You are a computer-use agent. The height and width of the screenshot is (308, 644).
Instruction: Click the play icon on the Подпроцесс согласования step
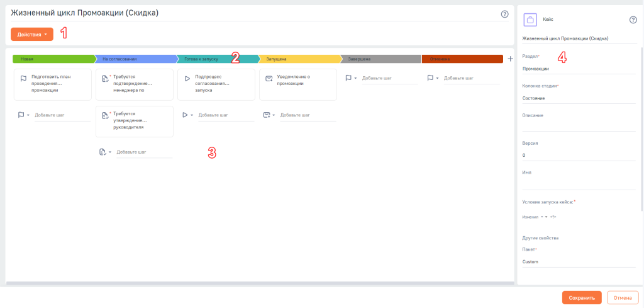187,78
